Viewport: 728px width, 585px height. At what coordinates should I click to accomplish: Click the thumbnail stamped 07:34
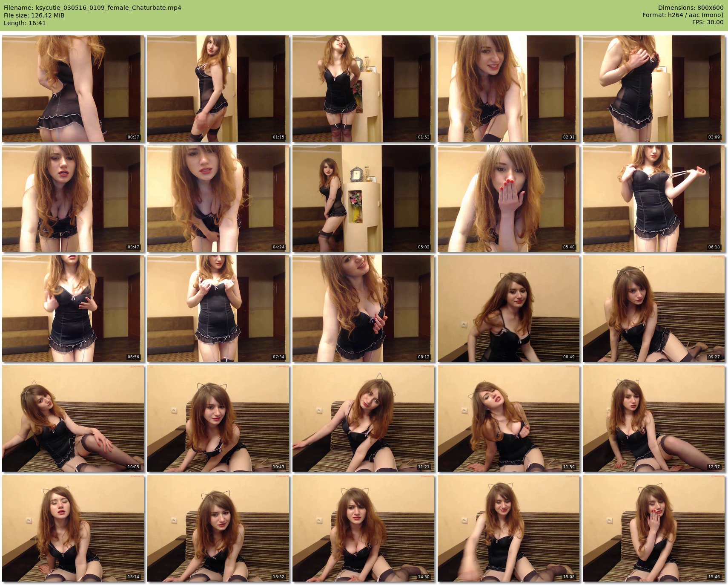[x=218, y=308]
